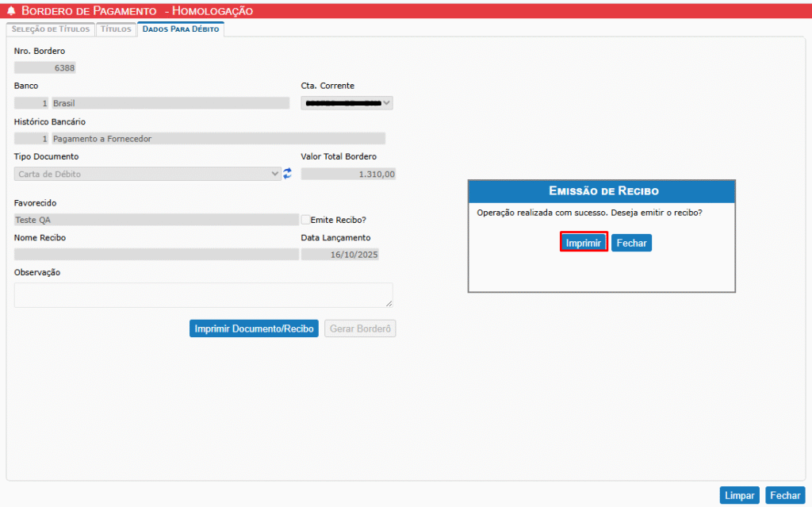
Task: Toggle the Emite Recibo? checkbox
Action: click(306, 220)
